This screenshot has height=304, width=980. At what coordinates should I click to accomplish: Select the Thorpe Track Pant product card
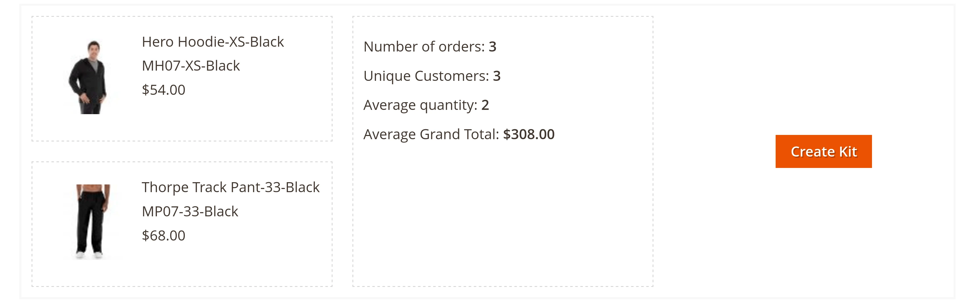182,223
